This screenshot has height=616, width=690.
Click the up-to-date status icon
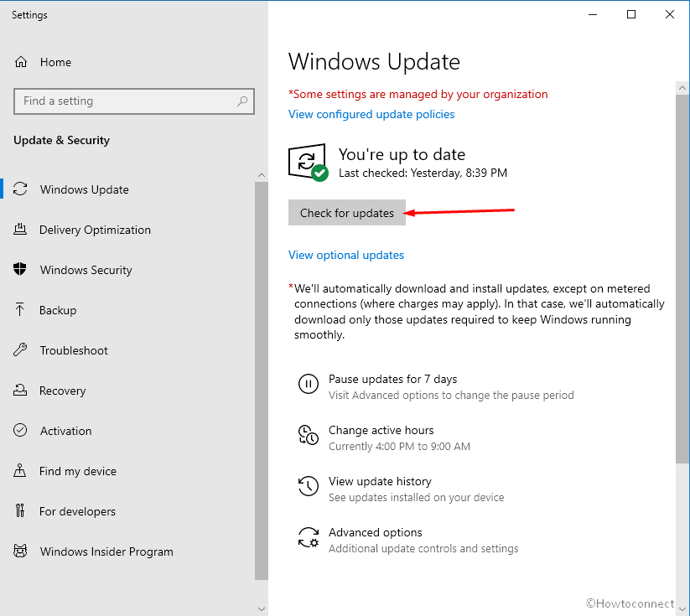coord(308,163)
